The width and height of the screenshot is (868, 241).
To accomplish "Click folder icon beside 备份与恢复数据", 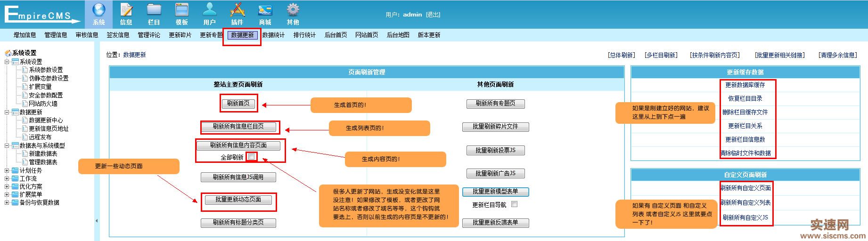I will pyautogui.click(x=15, y=202).
